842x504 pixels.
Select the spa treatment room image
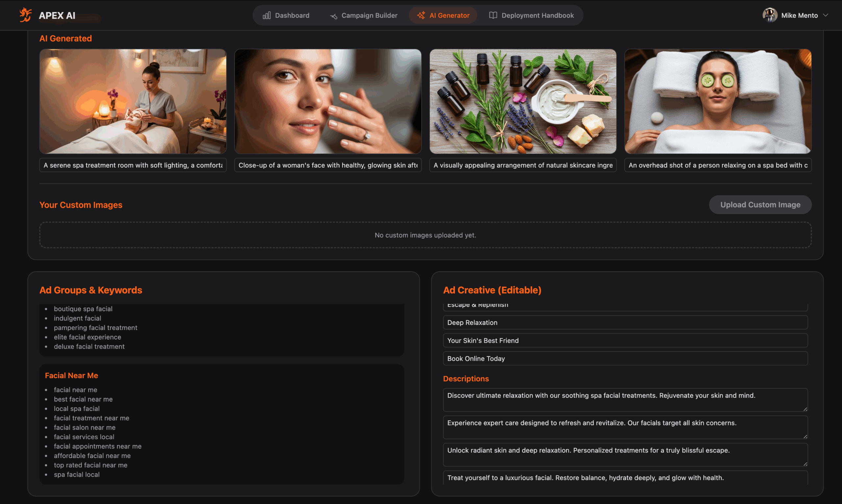point(133,101)
